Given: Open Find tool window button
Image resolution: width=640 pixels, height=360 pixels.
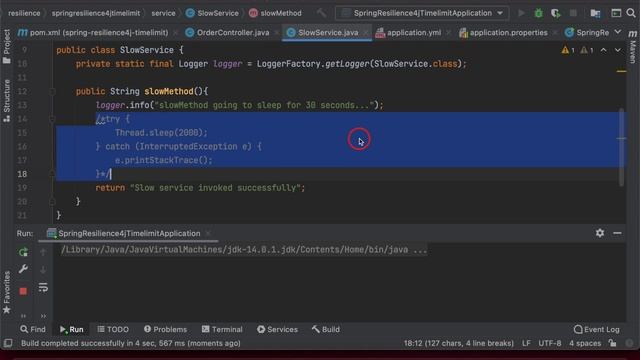Looking at the screenshot, I should [33, 329].
